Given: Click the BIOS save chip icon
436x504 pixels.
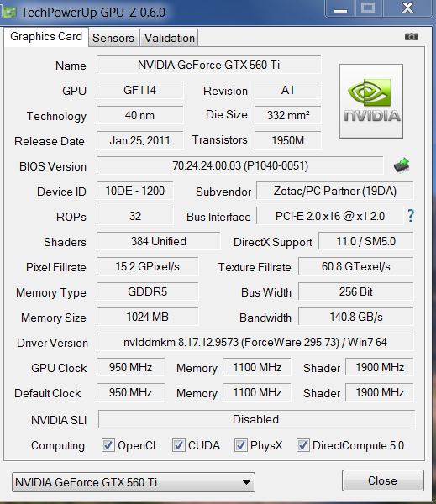Looking at the screenshot, I should point(402,165).
